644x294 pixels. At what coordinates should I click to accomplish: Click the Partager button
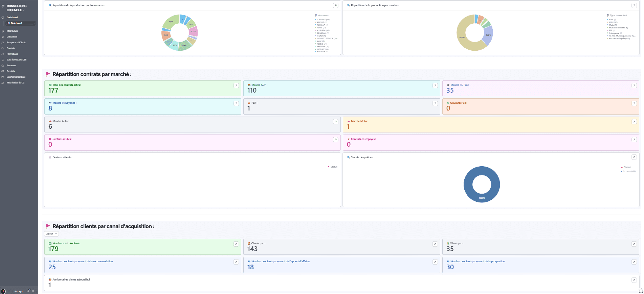click(18, 291)
